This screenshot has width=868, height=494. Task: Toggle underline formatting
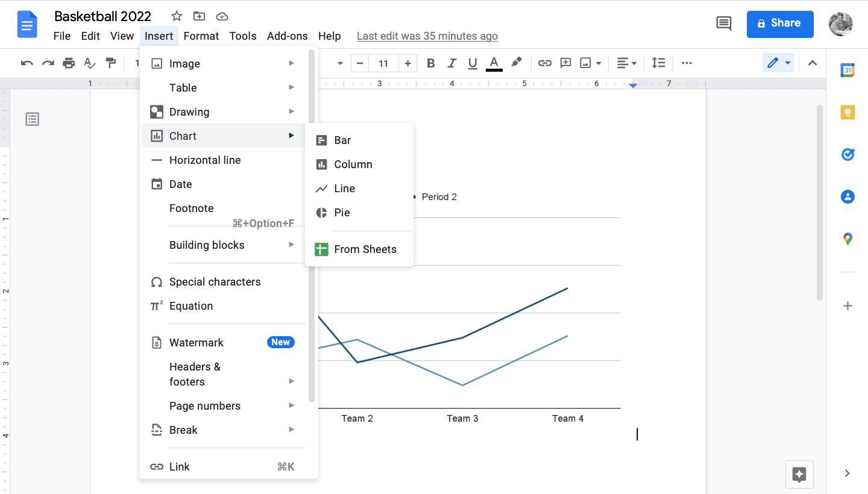[x=473, y=63]
